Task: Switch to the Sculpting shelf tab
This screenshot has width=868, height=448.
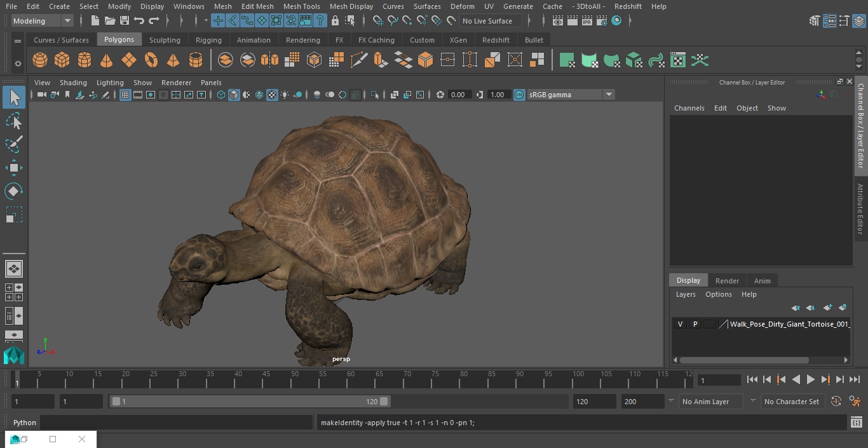Action: tap(165, 40)
